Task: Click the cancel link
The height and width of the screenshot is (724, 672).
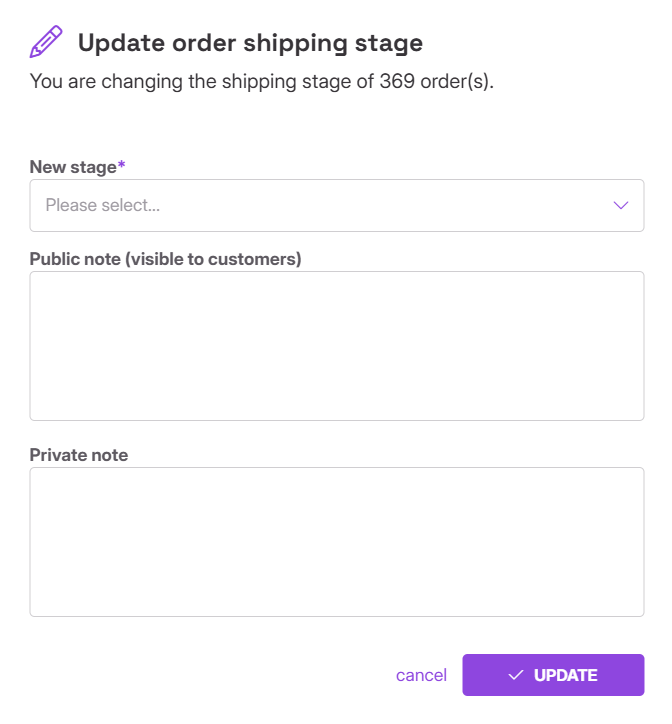Action: (x=421, y=675)
